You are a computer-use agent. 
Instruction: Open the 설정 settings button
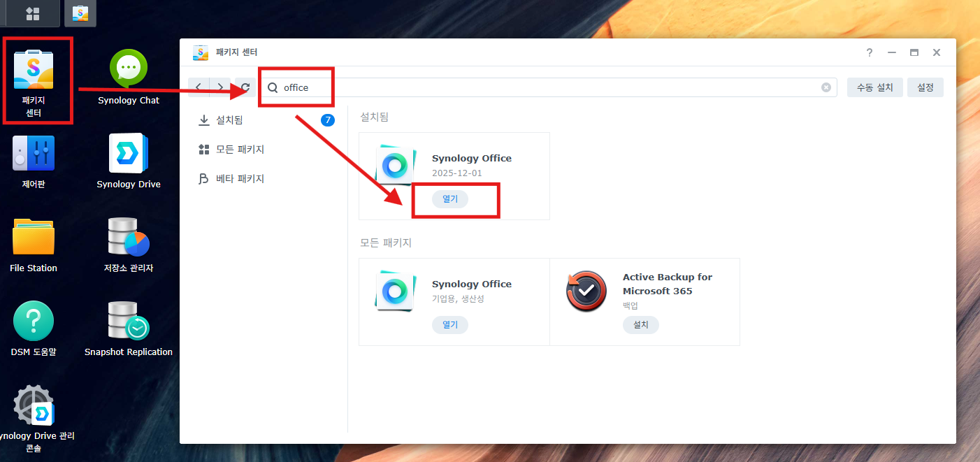click(925, 87)
